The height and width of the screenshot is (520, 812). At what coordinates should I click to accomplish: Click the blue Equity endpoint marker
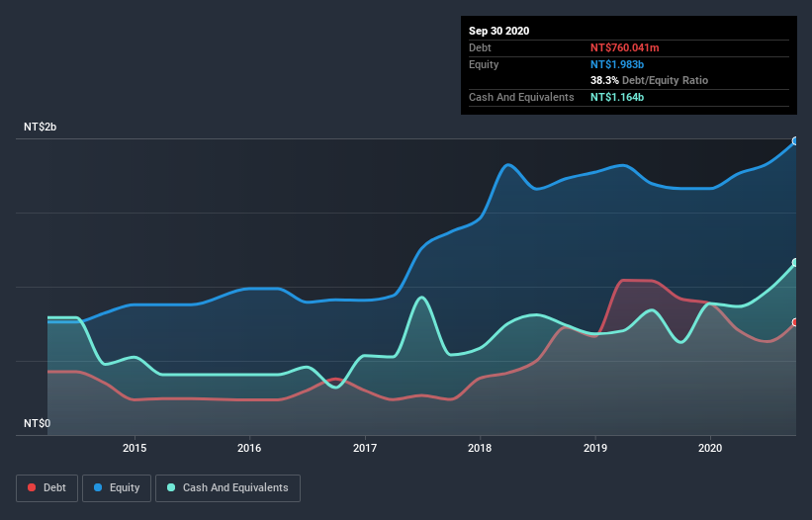[795, 140]
